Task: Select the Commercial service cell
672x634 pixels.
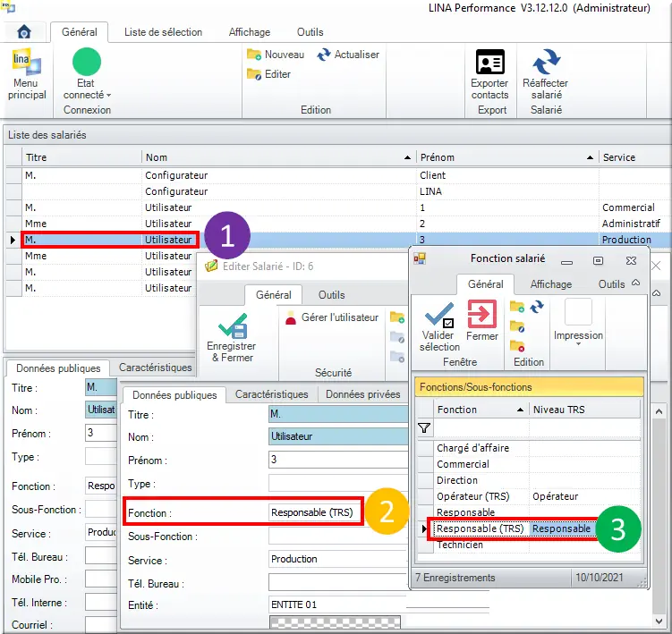Action: tap(634, 207)
